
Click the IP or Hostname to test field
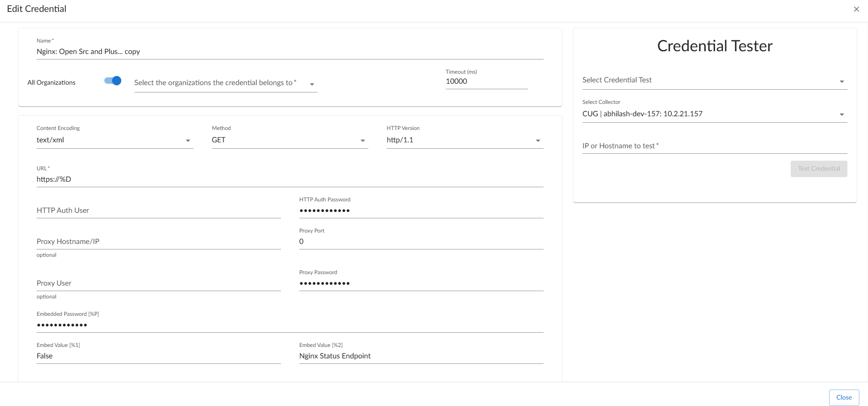pyautogui.click(x=714, y=146)
